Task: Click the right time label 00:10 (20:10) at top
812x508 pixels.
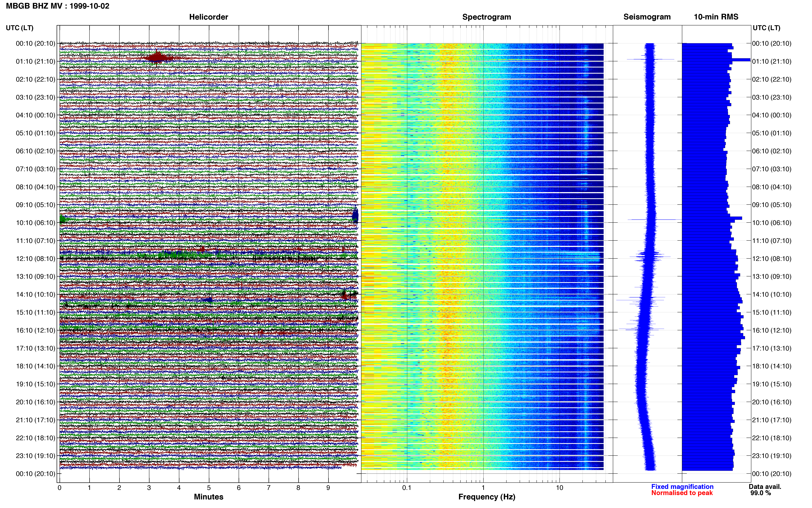Action: pyautogui.click(x=772, y=43)
